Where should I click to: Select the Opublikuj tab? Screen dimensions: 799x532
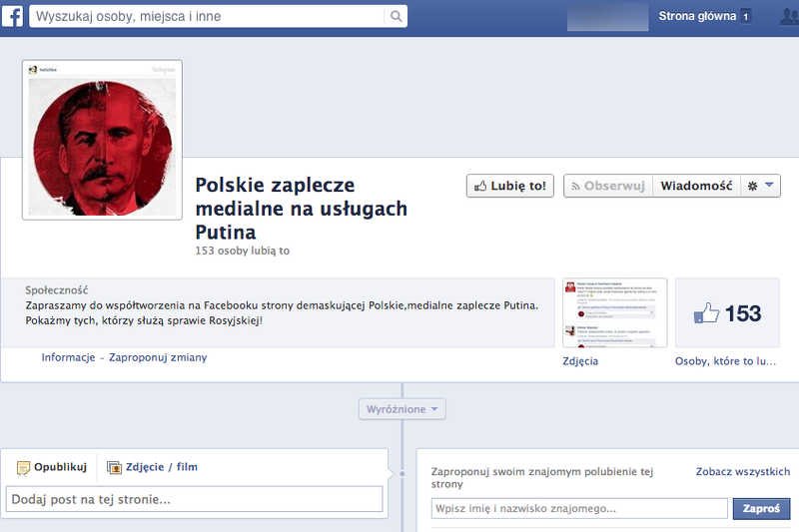(x=52, y=467)
